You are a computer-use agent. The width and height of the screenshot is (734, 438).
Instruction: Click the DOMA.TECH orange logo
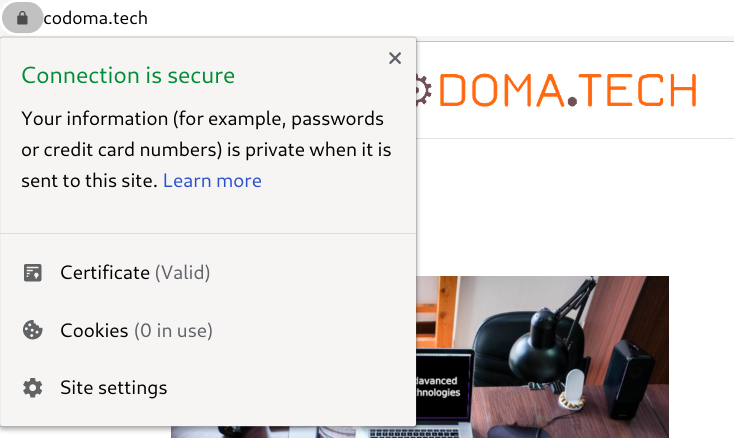pos(568,90)
